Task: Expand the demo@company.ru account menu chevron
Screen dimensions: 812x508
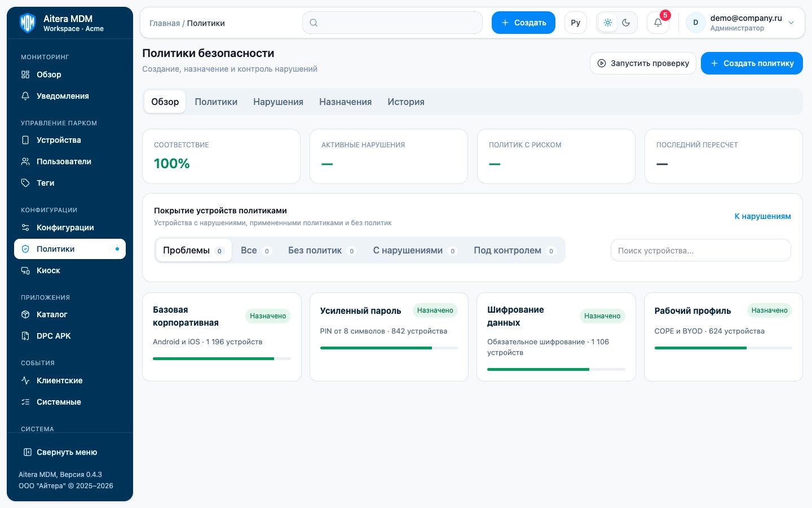Action: (x=791, y=23)
